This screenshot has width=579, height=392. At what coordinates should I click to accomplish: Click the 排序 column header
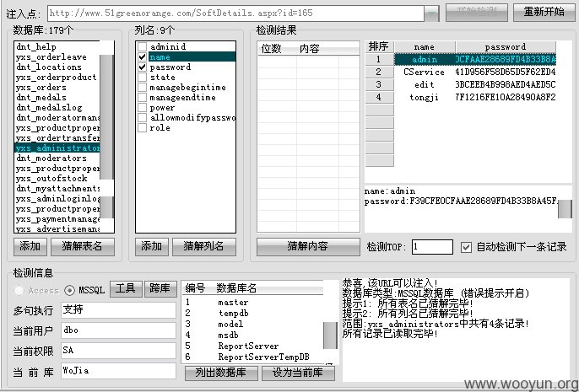coord(379,47)
